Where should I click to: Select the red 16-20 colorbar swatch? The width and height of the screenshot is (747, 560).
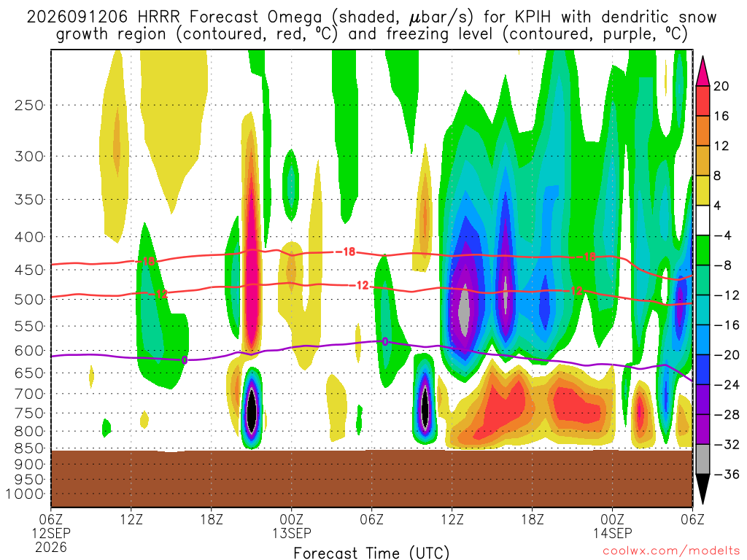click(x=703, y=101)
